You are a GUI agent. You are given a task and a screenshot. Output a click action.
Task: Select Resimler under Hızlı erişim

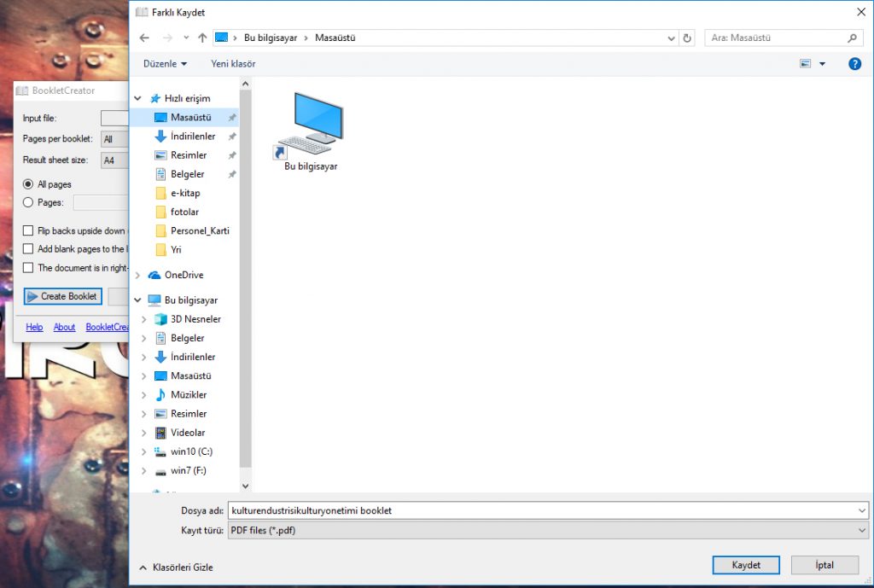pyautogui.click(x=189, y=155)
